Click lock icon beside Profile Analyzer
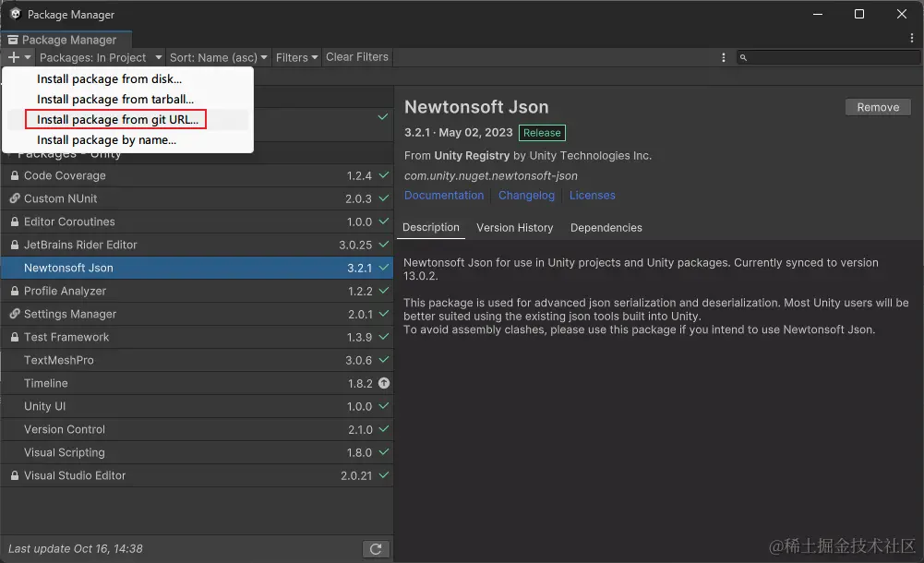This screenshot has width=924, height=563. tap(15, 291)
